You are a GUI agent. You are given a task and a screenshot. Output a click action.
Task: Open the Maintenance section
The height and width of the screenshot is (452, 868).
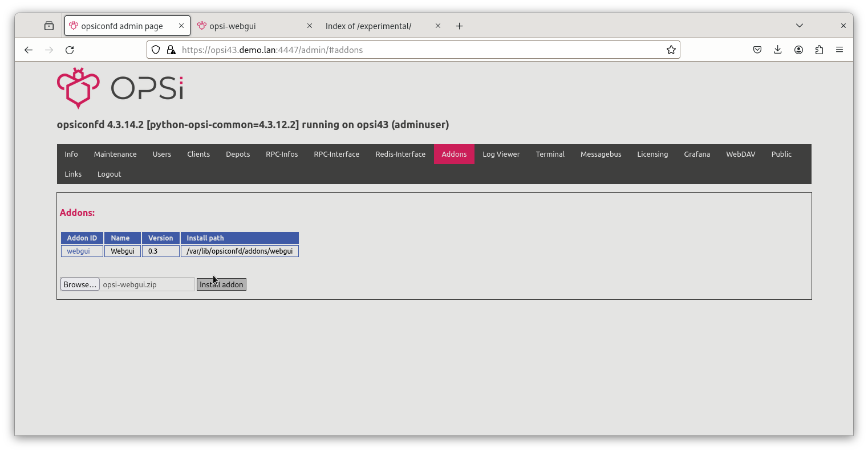[x=115, y=154]
